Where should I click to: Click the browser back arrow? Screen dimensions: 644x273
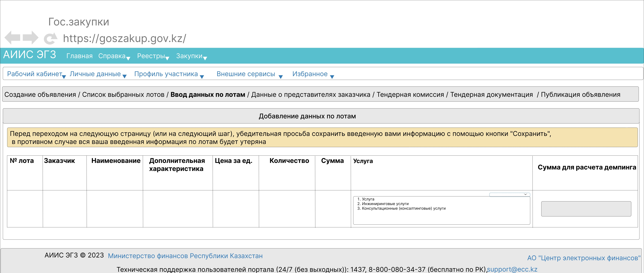pyautogui.click(x=12, y=38)
